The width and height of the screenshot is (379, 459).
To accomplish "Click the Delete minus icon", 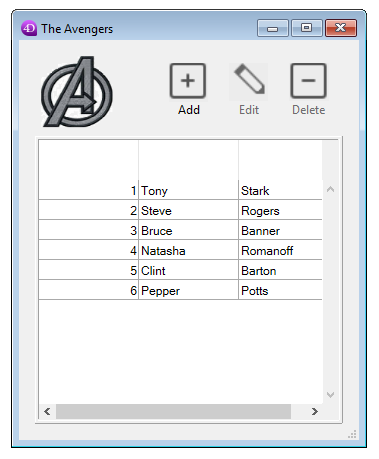I will 308,81.
